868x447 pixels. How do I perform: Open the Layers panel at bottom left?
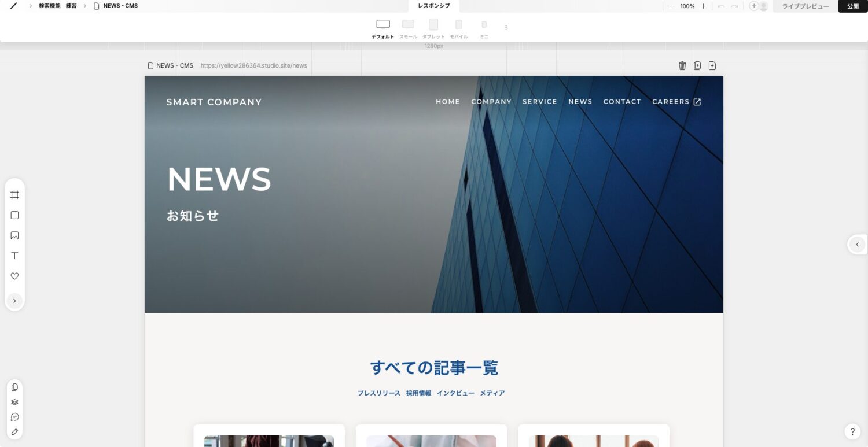(x=14, y=401)
